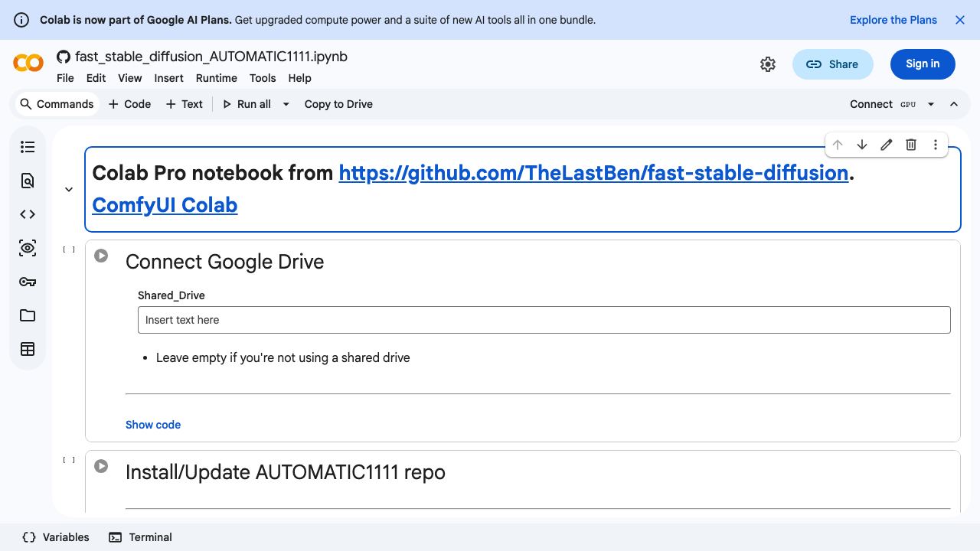Open more cell actions menu
The height and width of the screenshot is (551, 980).
pyautogui.click(x=936, y=145)
